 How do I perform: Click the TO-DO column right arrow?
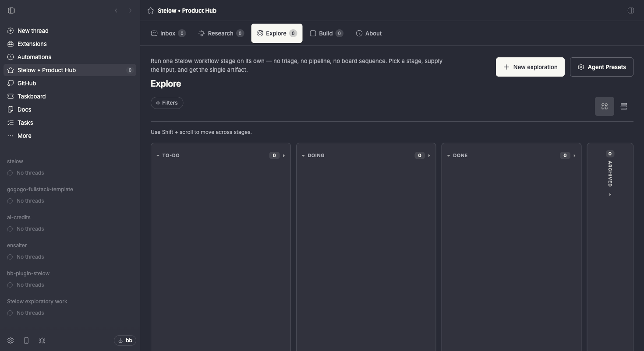[x=284, y=155]
